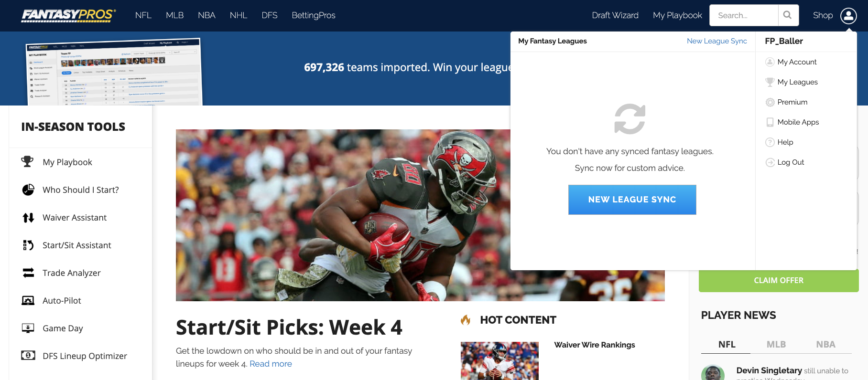Click the Who Should I Start pie icon
The height and width of the screenshot is (380, 868).
28,190
